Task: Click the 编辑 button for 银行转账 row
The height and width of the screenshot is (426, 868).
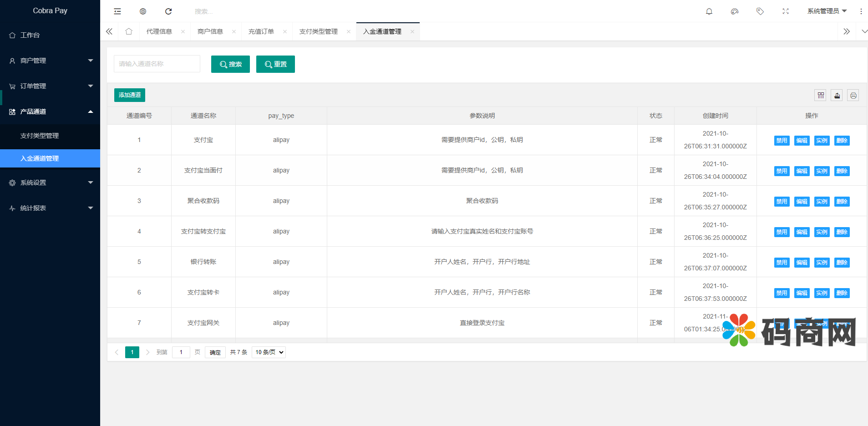Action: (802, 263)
